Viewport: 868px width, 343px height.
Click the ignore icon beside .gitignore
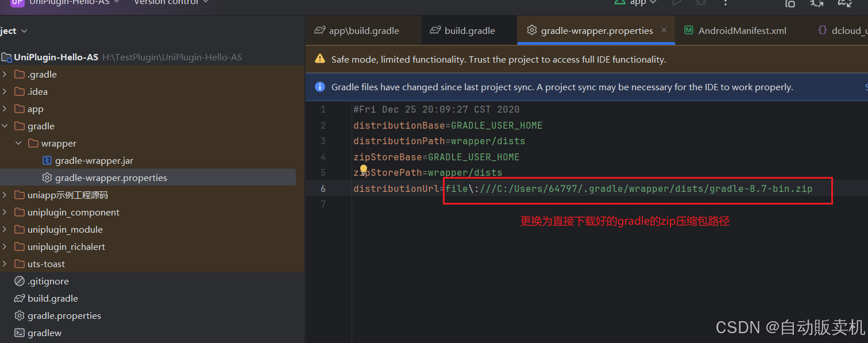[x=20, y=281]
